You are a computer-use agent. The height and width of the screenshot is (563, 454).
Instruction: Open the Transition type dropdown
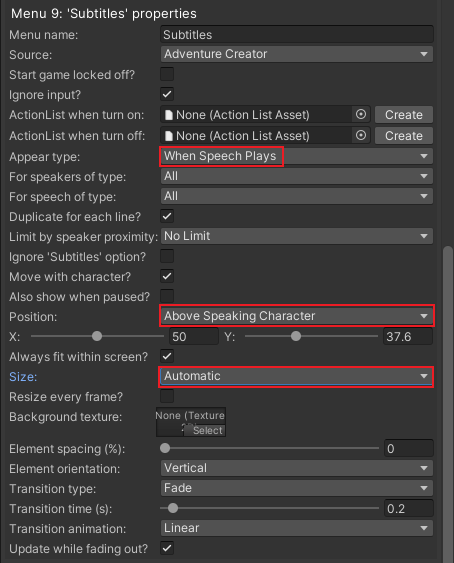tap(297, 488)
